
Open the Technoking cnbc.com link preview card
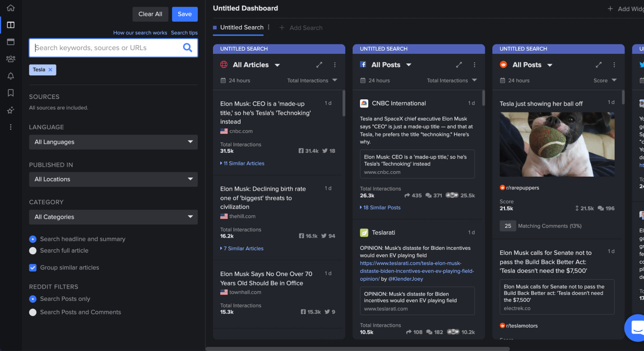(417, 164)
